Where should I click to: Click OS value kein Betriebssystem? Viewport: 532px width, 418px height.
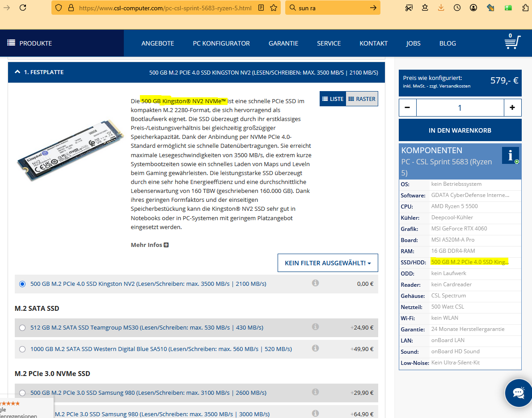456,184
